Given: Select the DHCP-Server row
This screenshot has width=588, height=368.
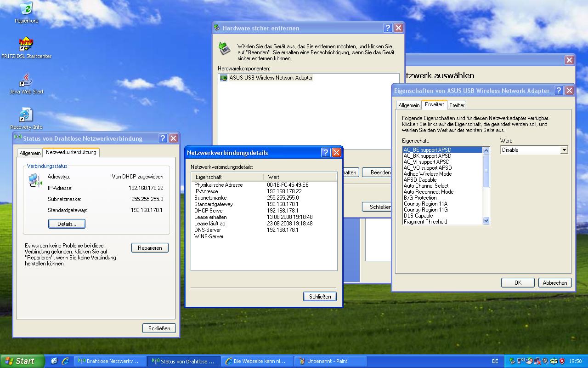Looking at the screenshot, I should pyautogui.click(x=264, y=211).
